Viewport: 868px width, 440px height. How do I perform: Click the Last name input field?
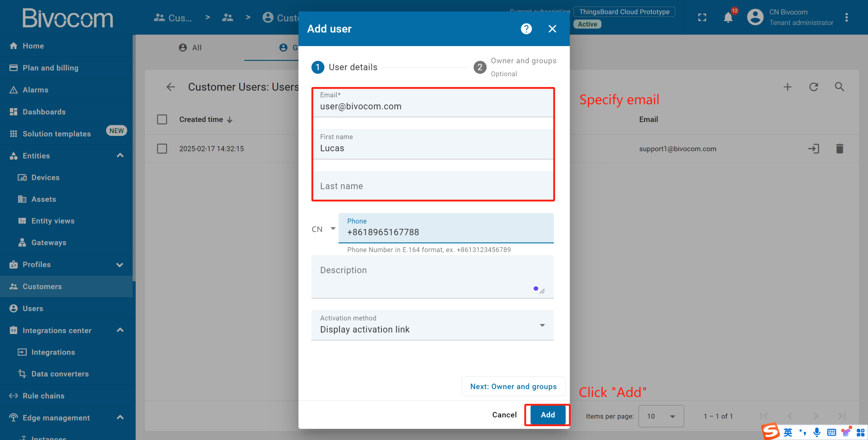click(x=432, y=186)
